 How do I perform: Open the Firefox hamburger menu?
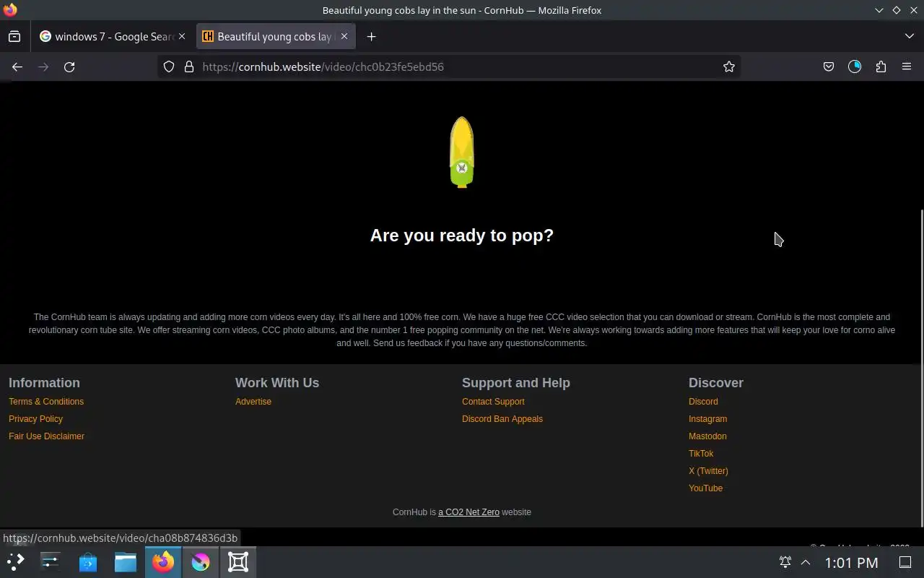coord(907,66)
